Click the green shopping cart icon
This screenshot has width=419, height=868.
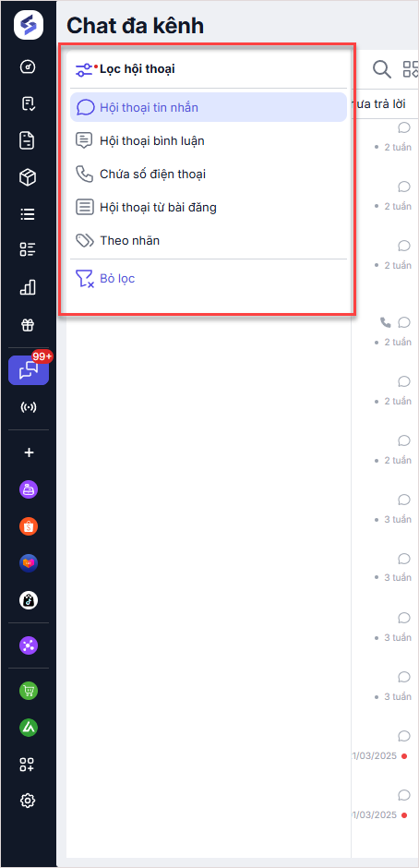point(29,691)
